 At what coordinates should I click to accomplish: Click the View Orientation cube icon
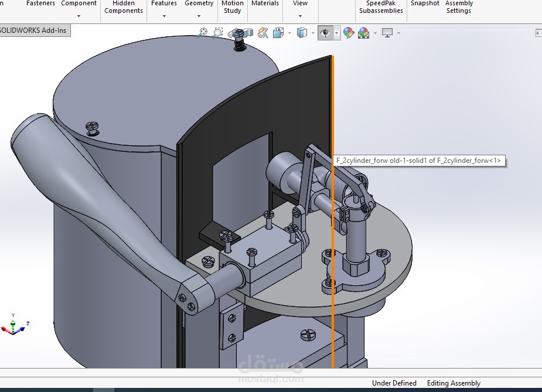tap(278, 33)
